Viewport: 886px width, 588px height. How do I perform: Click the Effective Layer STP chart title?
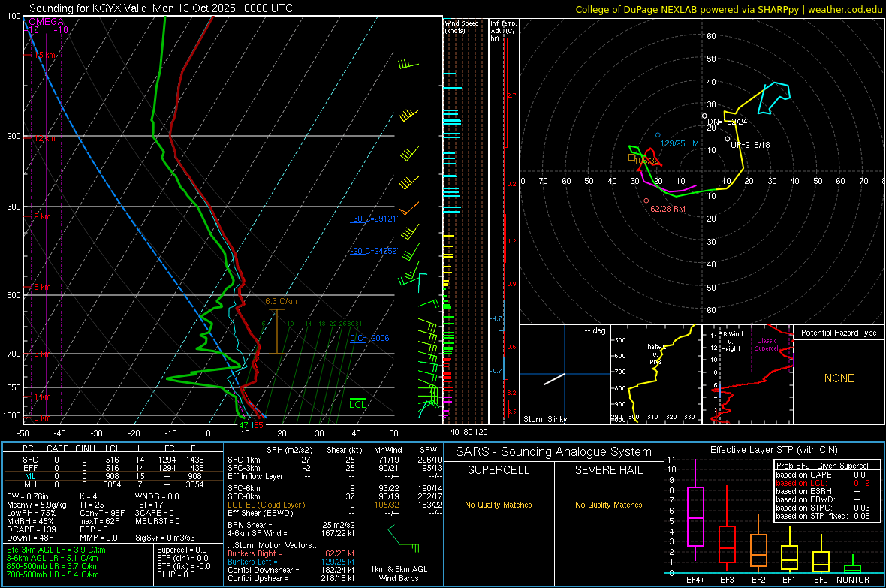774,450
